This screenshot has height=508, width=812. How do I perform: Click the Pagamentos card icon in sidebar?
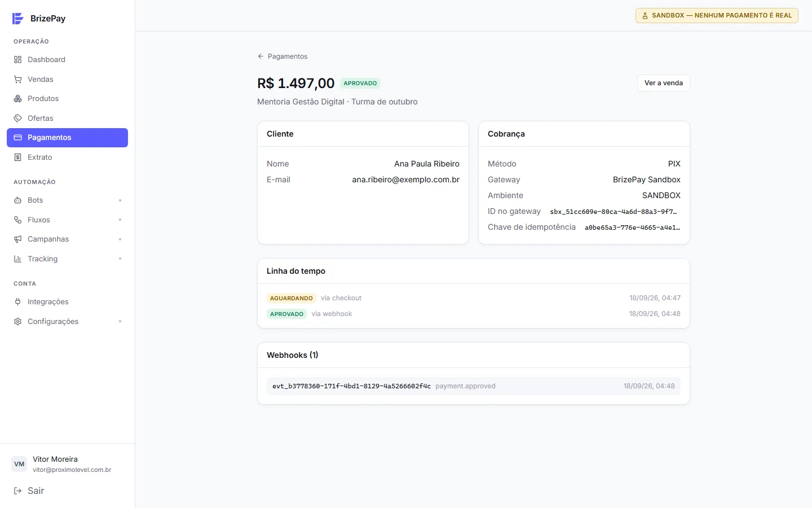(18, 138)
